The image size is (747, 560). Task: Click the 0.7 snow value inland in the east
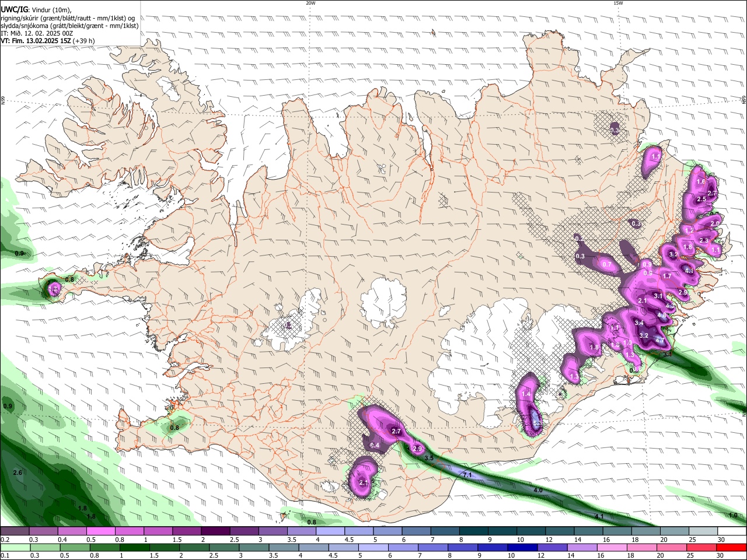pos(606,264)
